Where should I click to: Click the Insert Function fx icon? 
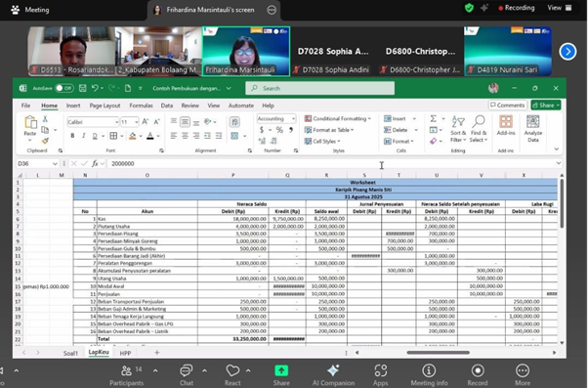95,163
